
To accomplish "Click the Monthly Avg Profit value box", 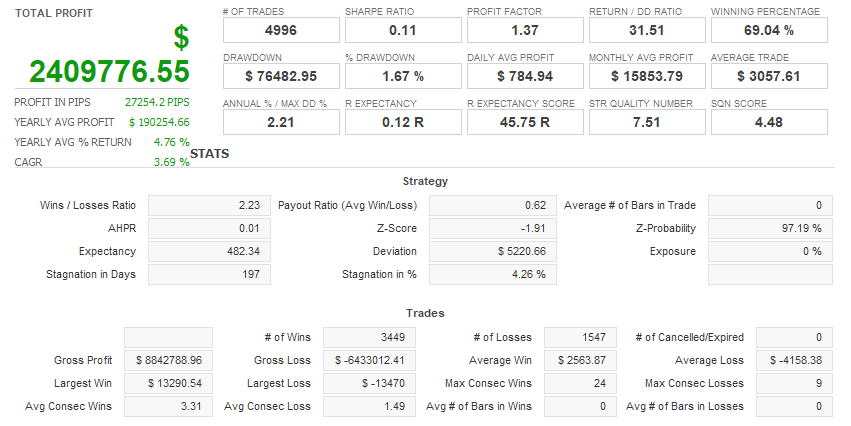I will coord(647,76).
